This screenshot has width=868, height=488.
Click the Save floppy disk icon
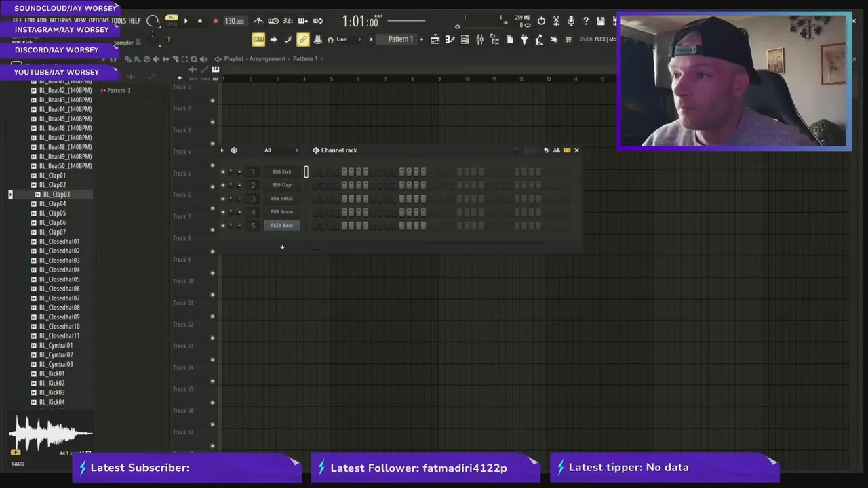(600, 21)
